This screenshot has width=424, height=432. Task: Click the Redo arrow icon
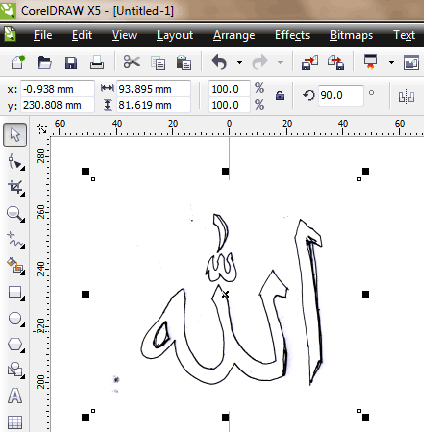pos(260,62)
